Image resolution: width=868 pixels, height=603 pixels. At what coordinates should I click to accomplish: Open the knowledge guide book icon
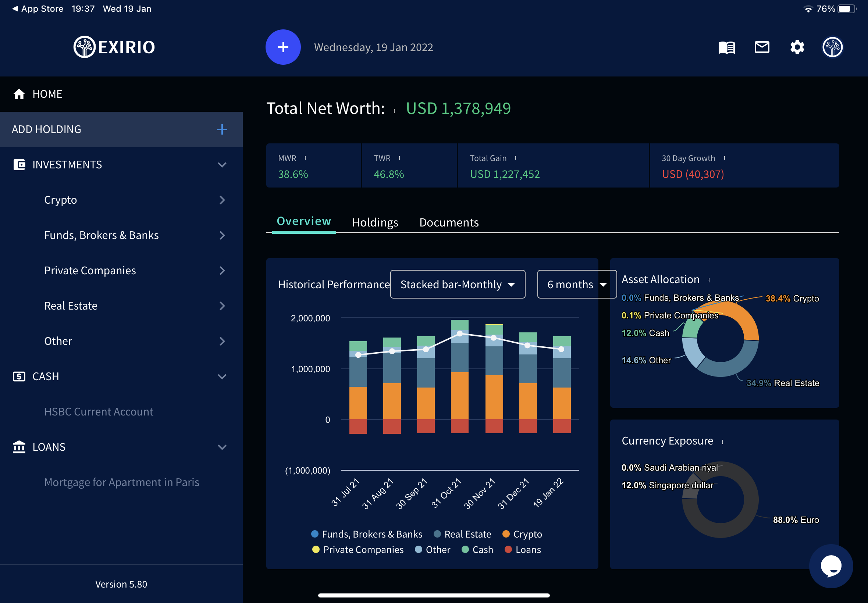coord(727,47)
